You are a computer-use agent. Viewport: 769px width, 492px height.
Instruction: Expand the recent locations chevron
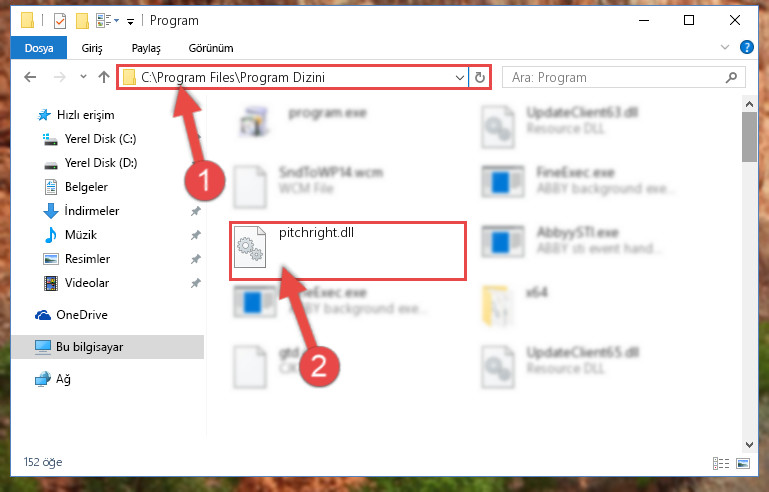(83, 77)
